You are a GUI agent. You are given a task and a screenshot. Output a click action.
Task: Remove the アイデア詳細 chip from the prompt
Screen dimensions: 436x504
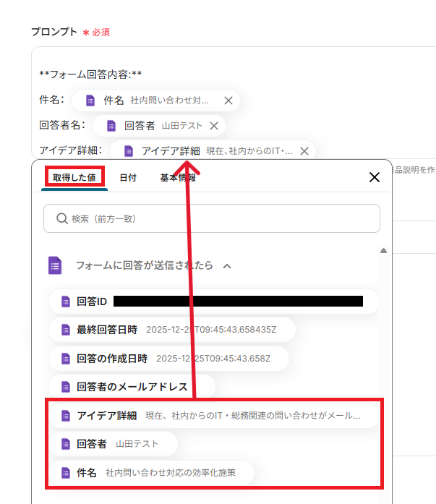point(304,151)
